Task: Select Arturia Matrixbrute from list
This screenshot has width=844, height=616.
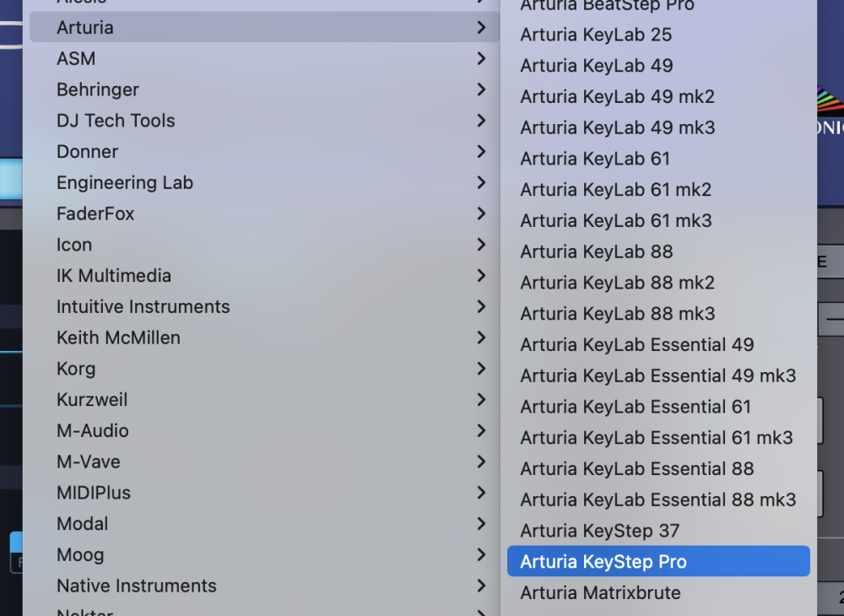Action: [x=600, y=593]
